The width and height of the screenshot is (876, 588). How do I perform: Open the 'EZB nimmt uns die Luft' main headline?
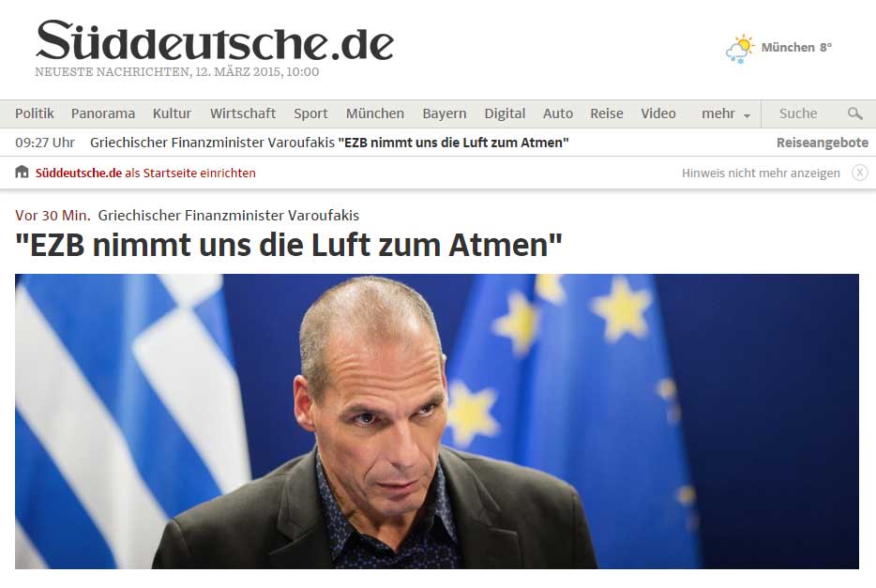click(x=288, y=245)
